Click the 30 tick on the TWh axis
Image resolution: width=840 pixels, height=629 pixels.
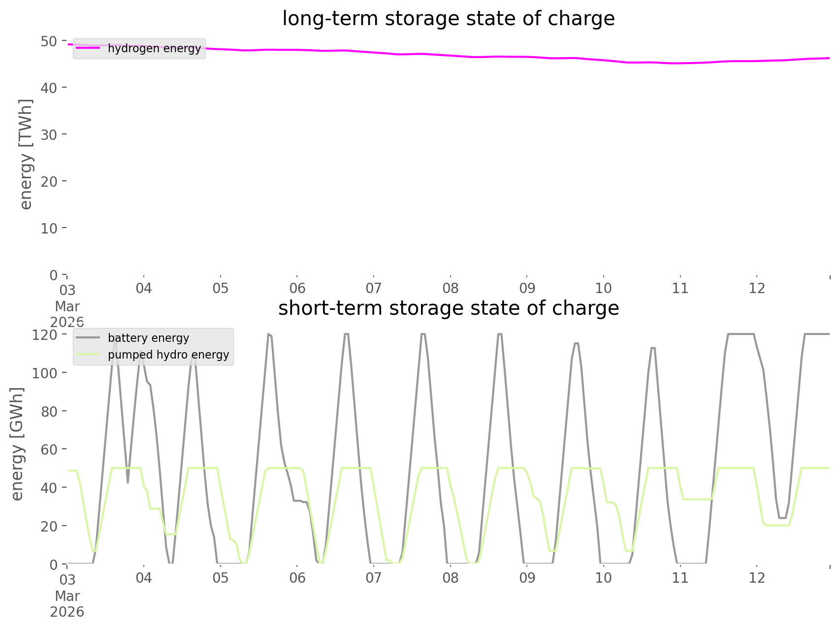49,134
